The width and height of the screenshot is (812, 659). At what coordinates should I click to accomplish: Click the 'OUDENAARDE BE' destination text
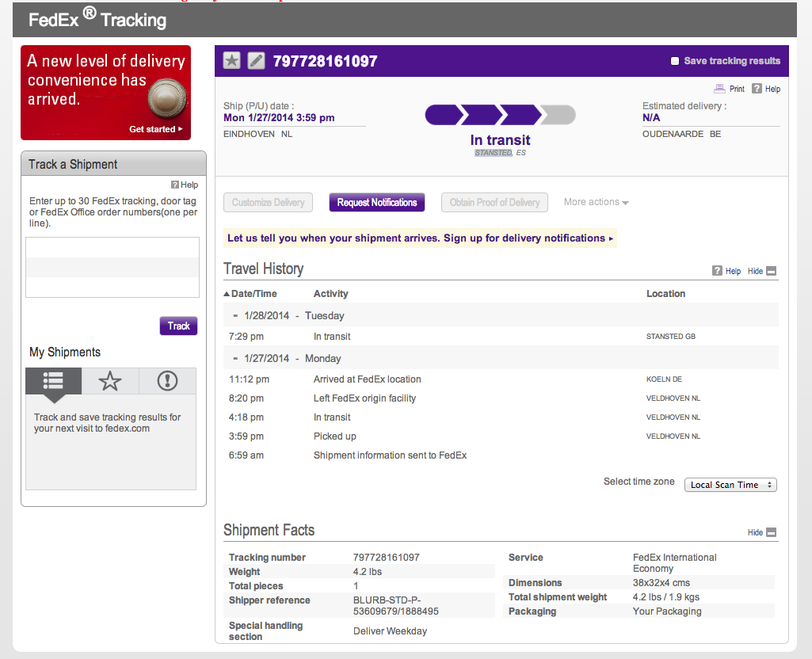point(681,134)
